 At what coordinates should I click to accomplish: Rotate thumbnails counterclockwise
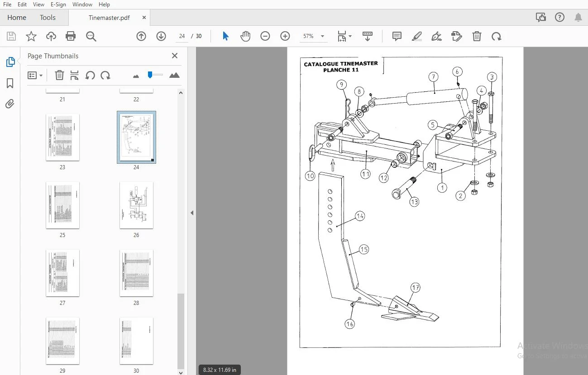coord(90,75)
